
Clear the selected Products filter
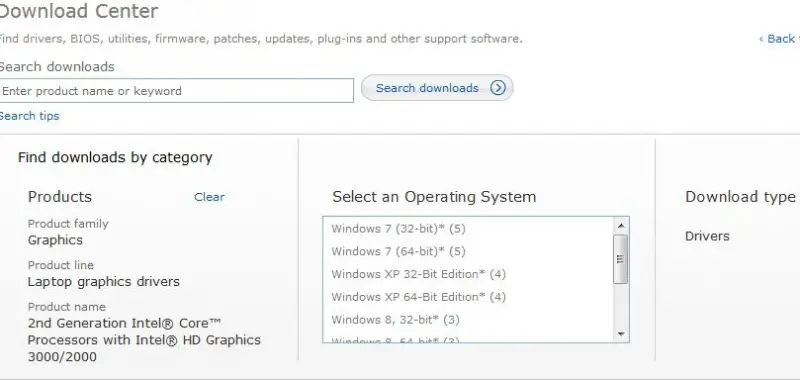pyautogui.click(x=209, y=197)
